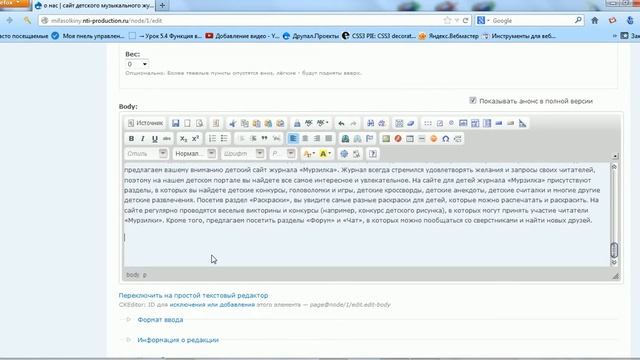
Task: Click the 'body' element path item
Action: click(x=133, y=275)
